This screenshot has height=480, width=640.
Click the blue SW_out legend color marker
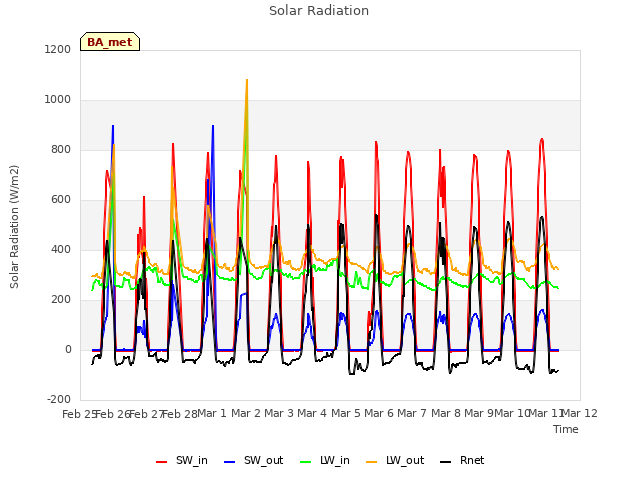pyautogui.click(x=230, y=462)
